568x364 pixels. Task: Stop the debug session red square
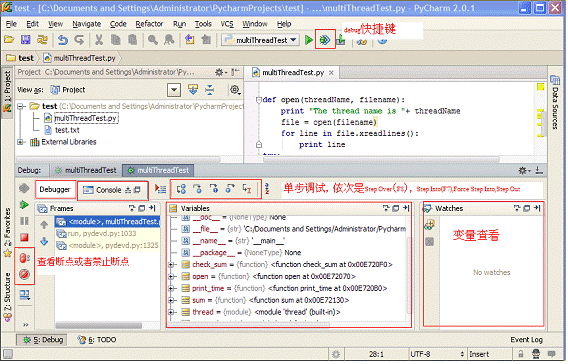(24, 238)
